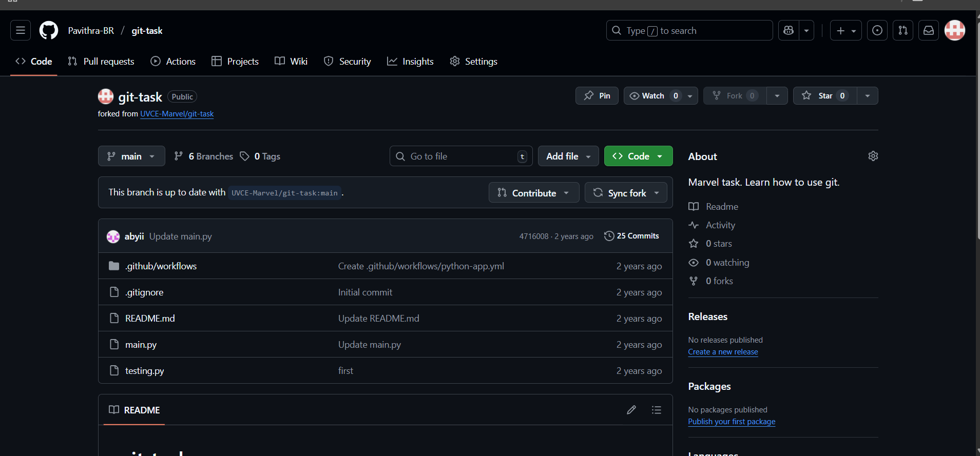Switch to the Actions tab
Screen dimensions: 980x456
pos(173,62)
